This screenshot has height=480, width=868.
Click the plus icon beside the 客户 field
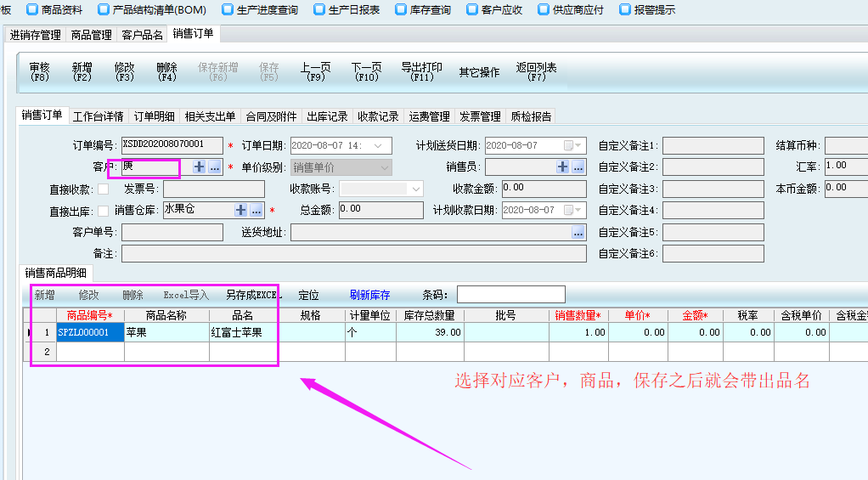[200, 167]
